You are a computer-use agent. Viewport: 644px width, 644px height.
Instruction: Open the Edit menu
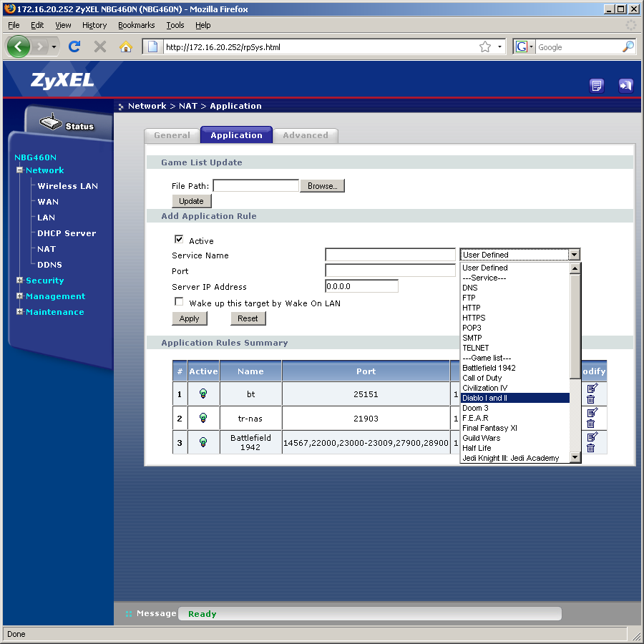(x=37, y=25)
